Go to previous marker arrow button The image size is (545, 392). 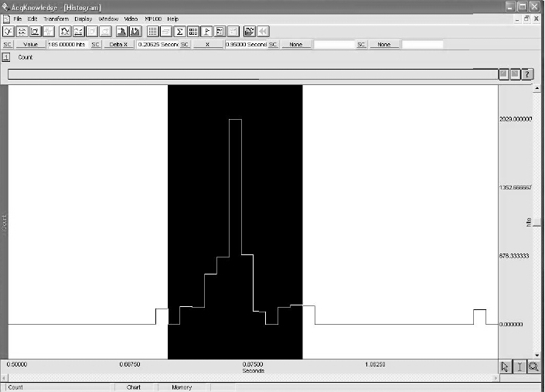pos(503,74)
